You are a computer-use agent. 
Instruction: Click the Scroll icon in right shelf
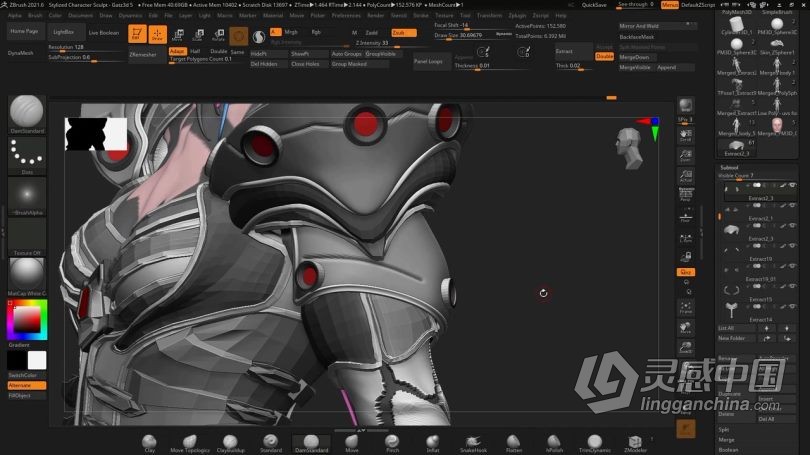[686, 135]
